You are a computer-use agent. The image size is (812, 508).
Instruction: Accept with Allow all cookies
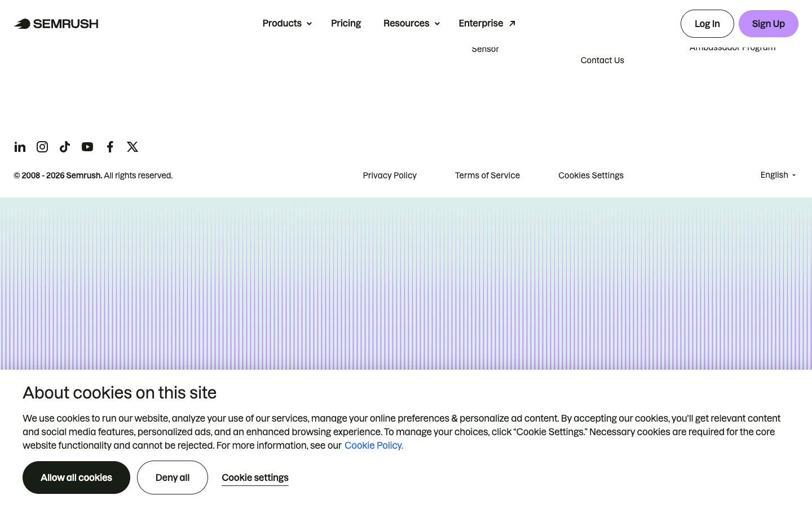pos(76,478)
